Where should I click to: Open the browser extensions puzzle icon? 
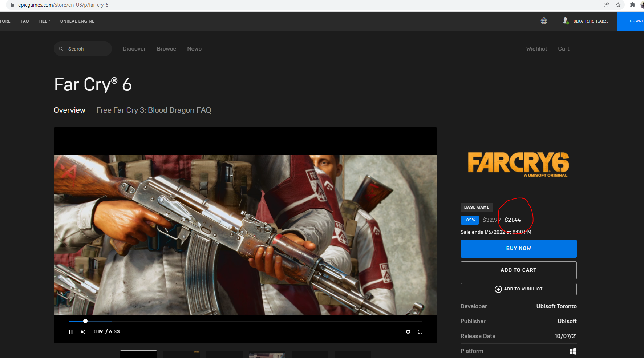(x=633, y=5)
